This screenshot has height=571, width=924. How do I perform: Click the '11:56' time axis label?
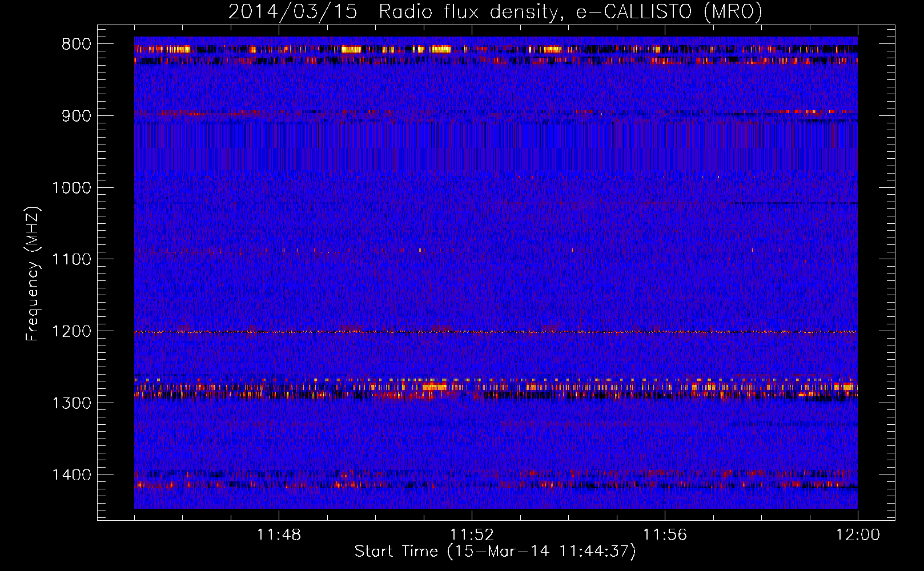[x=665, y=535]
